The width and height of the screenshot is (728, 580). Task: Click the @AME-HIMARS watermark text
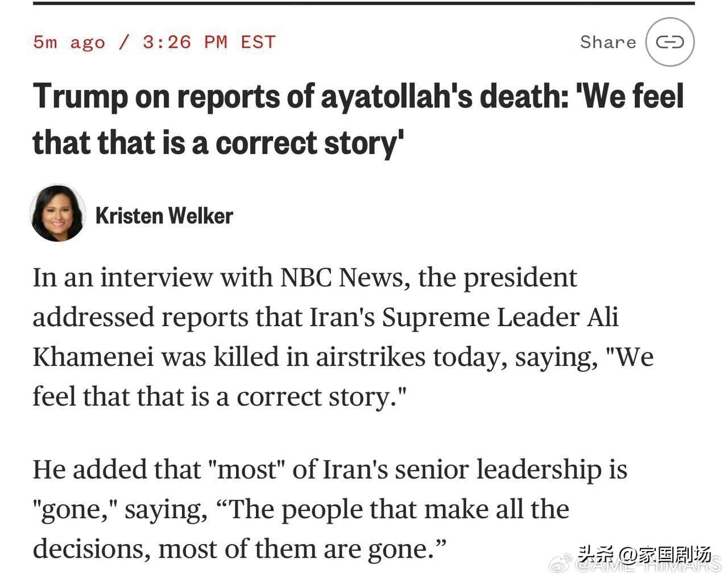coord(648,567)
